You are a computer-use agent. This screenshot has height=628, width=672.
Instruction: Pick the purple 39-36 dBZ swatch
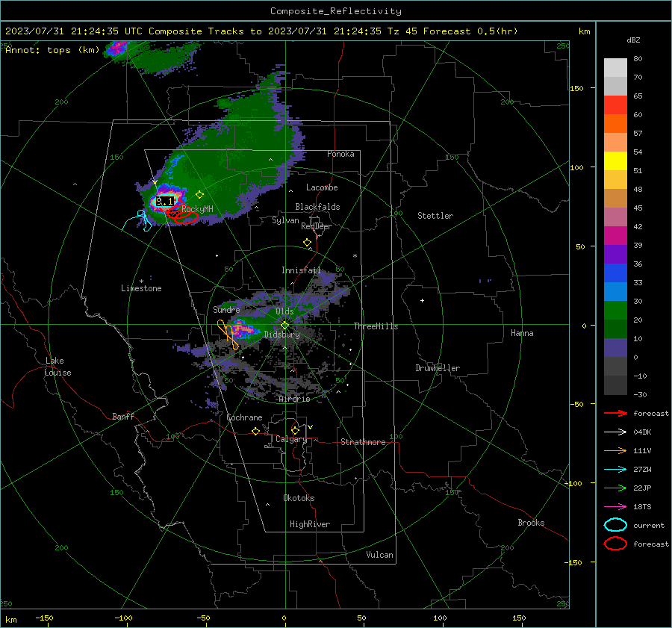click(615, 255)
